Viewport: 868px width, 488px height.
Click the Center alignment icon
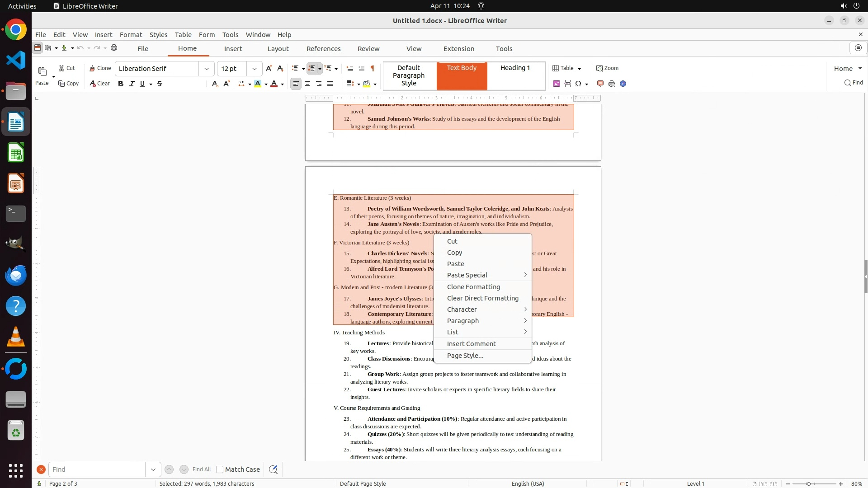pyautogui.click(x=307, y=84)
